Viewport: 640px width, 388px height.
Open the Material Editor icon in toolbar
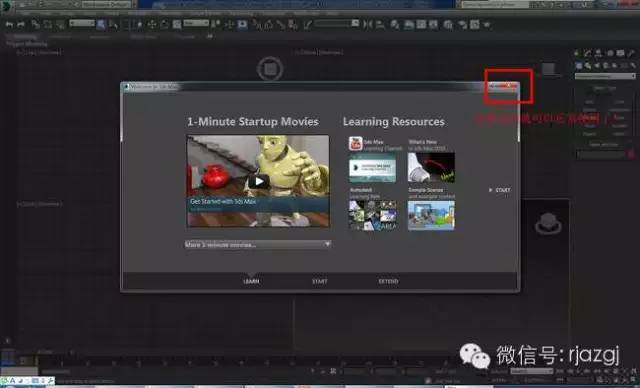[448, 25]
